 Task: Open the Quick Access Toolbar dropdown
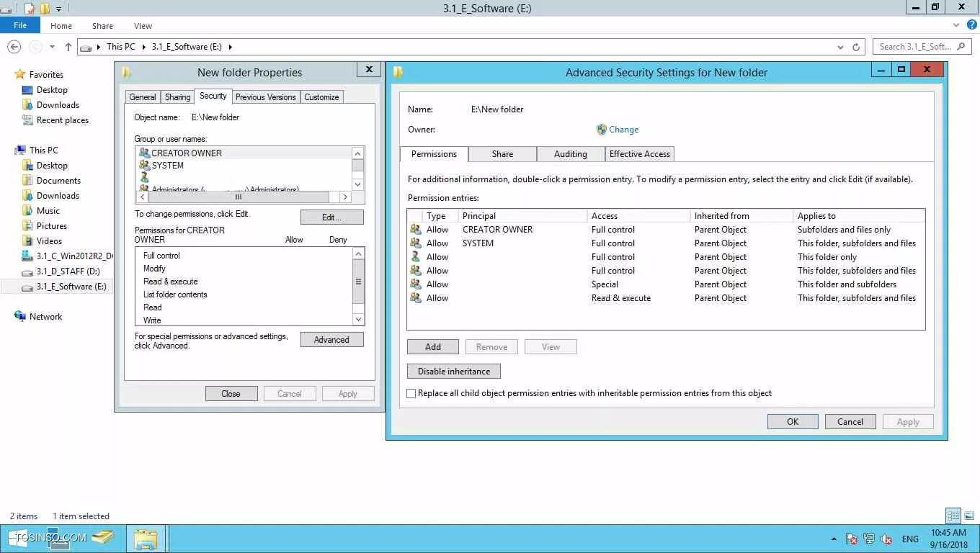tap(59, 9)
